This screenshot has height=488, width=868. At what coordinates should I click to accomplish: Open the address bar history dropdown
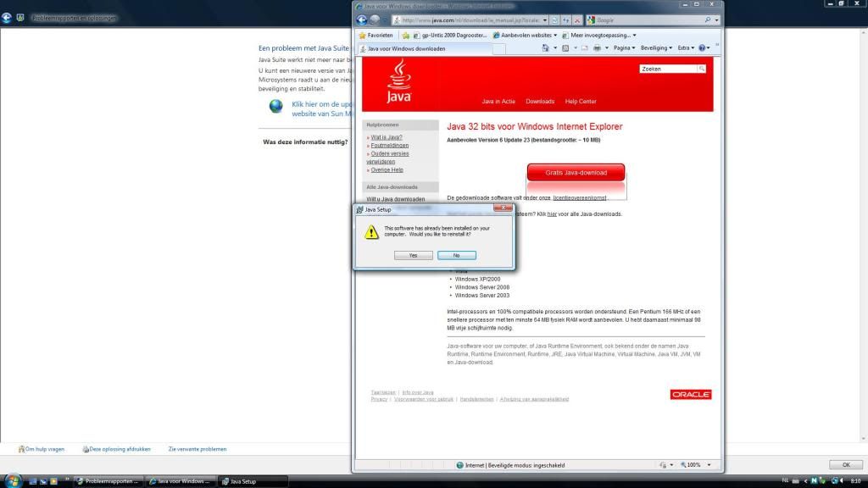[545, 20]
